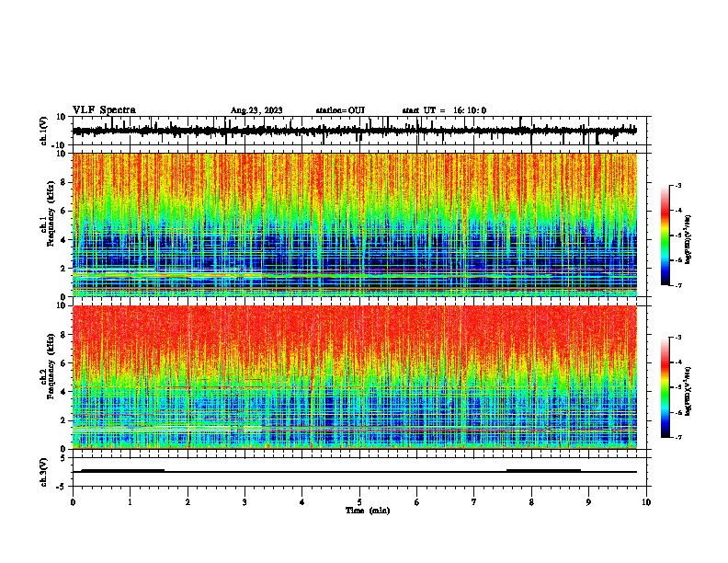Click the time axis tick label "3"
Viewport: 728px width, 563px height.
click(x=245, y=502)
